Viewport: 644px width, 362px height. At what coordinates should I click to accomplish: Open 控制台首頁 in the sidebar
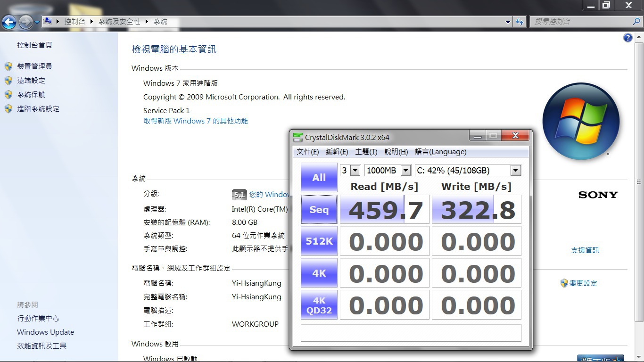[34, 45]
